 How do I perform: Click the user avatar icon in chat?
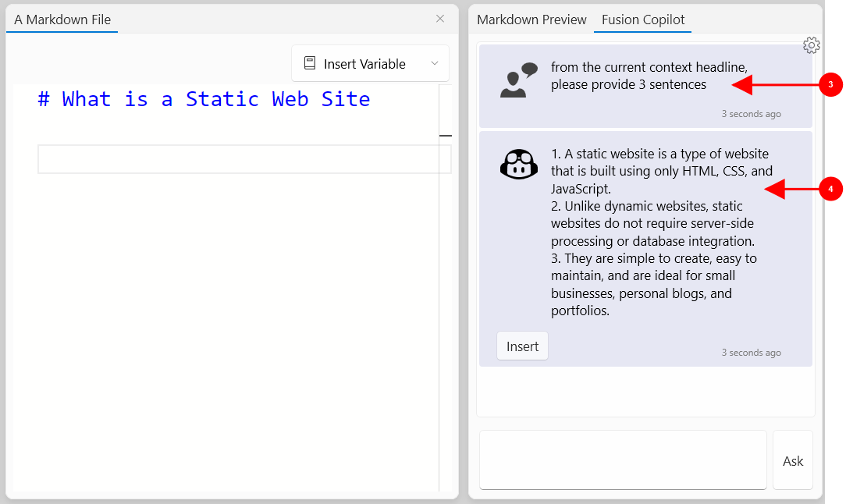tap(518, 80)
